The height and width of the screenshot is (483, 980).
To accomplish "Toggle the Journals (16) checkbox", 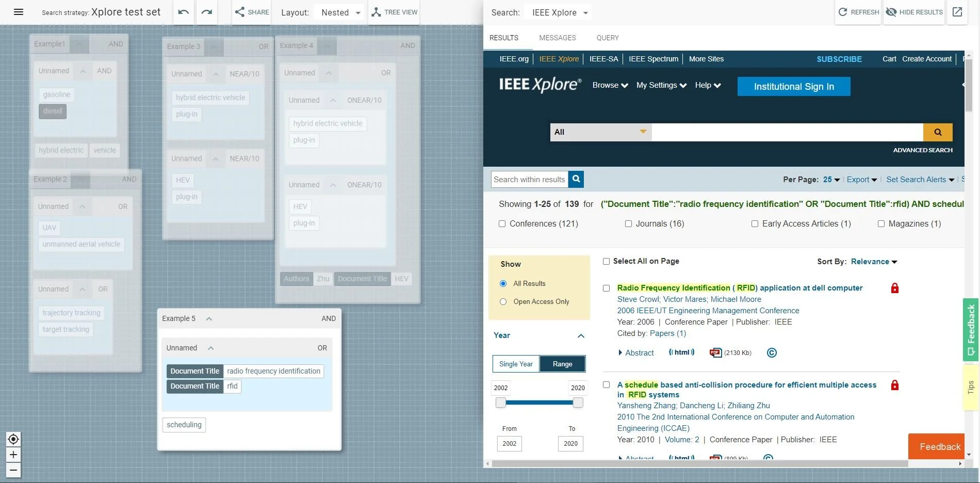I will pos(628,224).
